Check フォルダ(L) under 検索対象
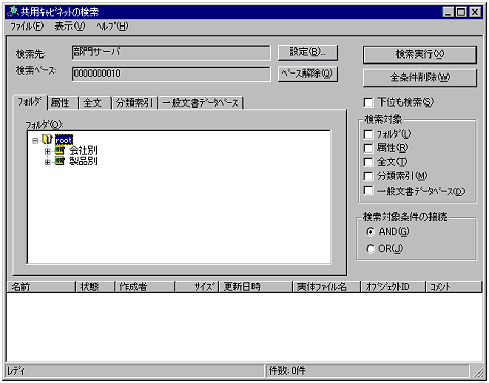The image size is (489, 383). (368, 134)
